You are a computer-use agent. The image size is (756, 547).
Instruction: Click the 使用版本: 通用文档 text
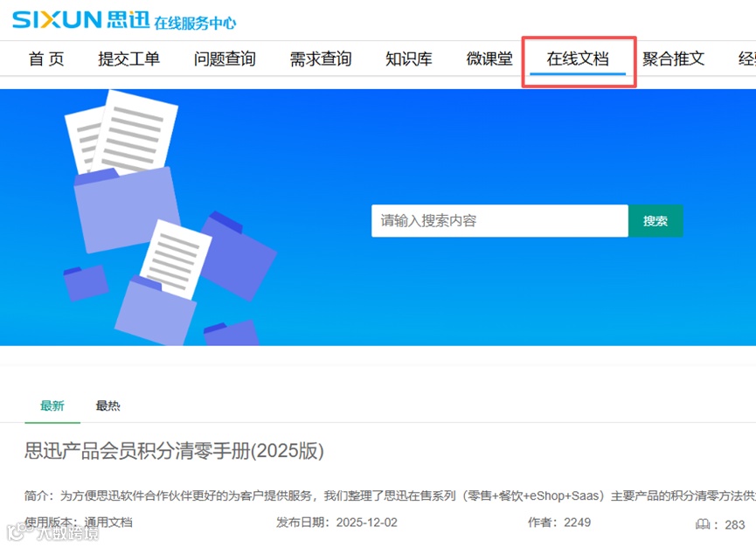coord(79,523)
